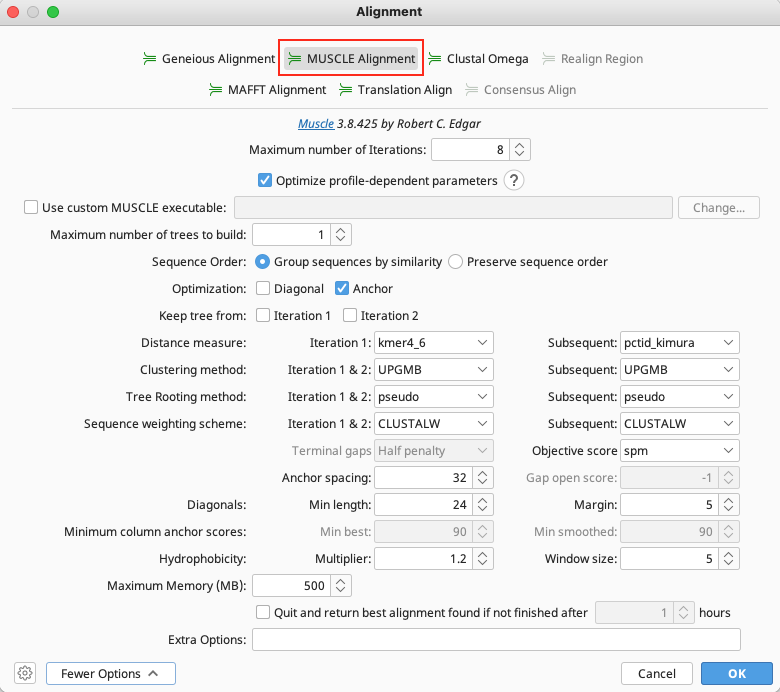780x692 pixels.
Task: Click the Translation Align icon
Action: click(346, 90)
